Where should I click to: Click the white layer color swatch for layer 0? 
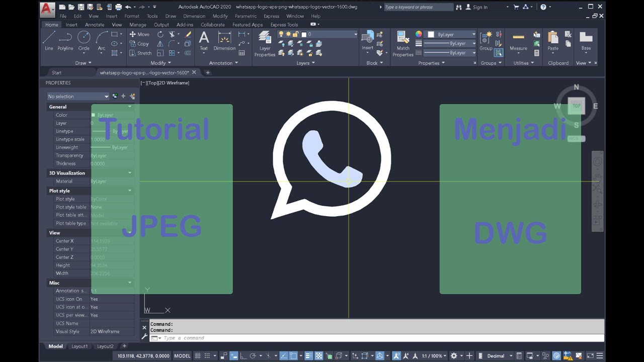click(x=303, y=34)
